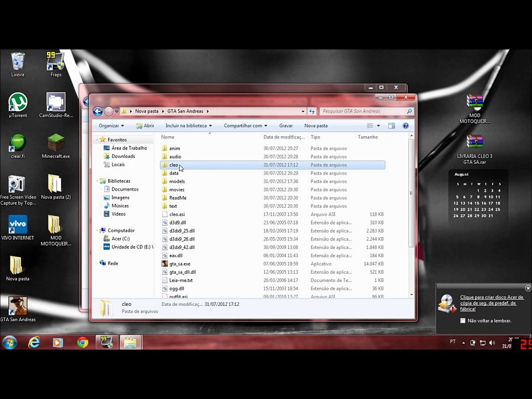The height and width of the screenshot is (399, 532).
Task: Open Explorer help question mark icon
Action: 406,126
